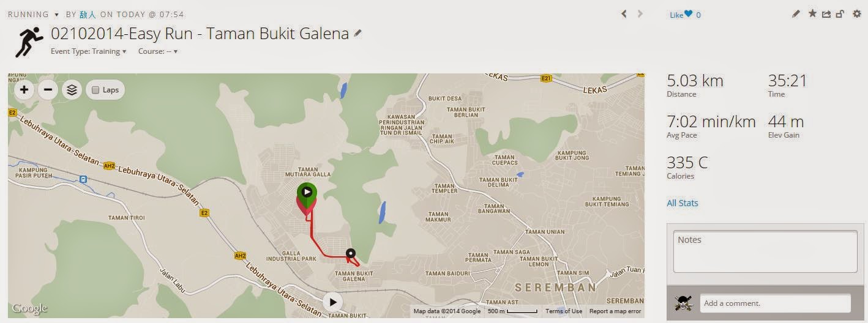The height and width of the screenshot is (323, 868).
Task: Edit the activity title pencil icon
Action: [358, 34]
